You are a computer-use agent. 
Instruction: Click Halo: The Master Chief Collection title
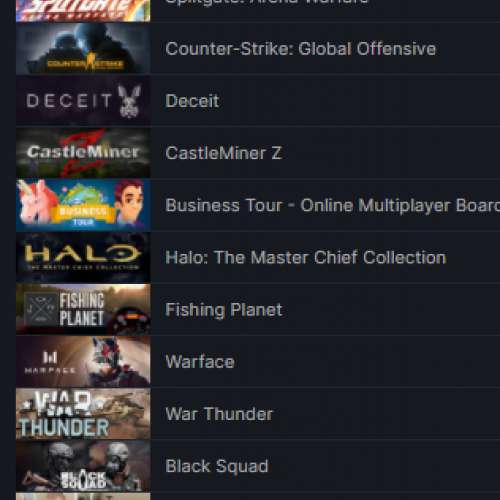306,257
